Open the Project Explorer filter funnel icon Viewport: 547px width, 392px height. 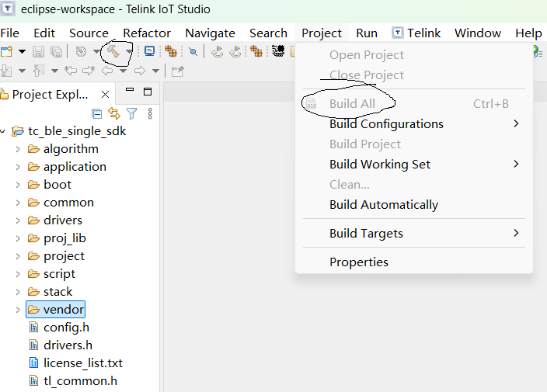(132, 113)
